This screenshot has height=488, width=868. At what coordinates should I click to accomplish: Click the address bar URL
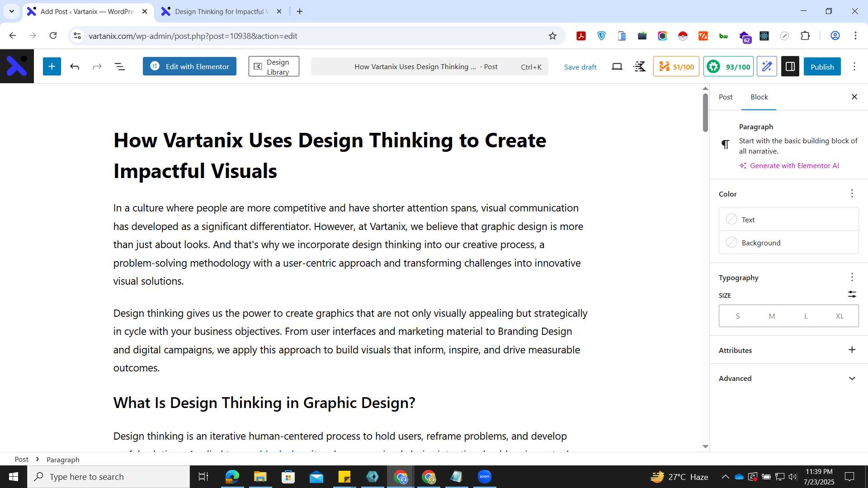click(193, 36)
